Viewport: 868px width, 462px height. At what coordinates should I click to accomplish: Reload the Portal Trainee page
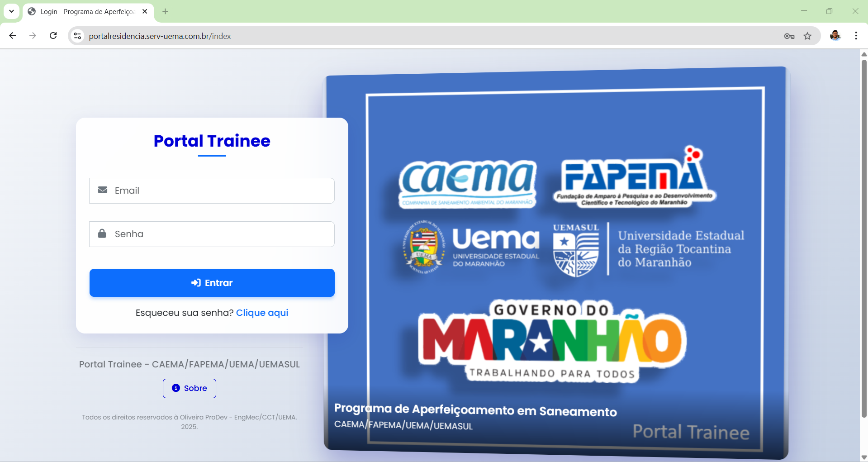point(53,36)
